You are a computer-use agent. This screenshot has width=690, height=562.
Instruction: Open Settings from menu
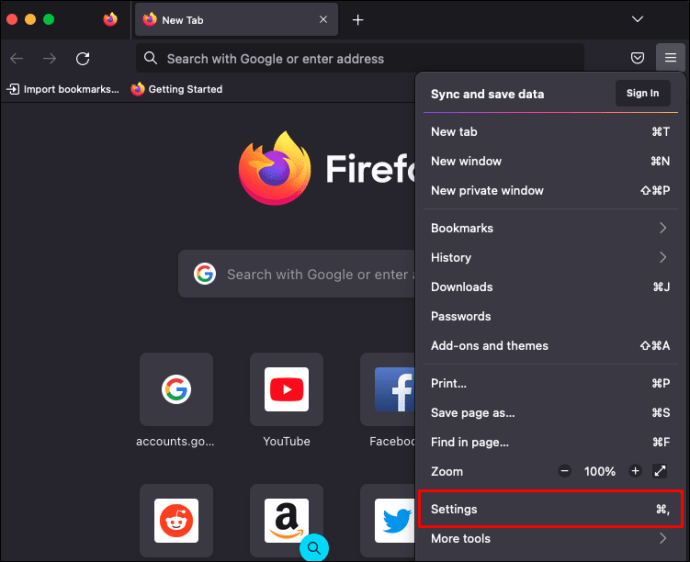click(x=550, y=509)
